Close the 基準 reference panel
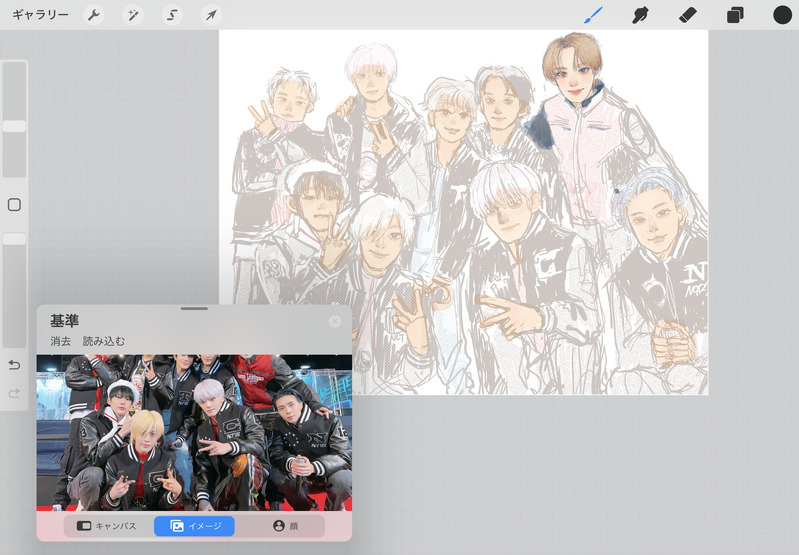799x555 pixels. [335, 321]
